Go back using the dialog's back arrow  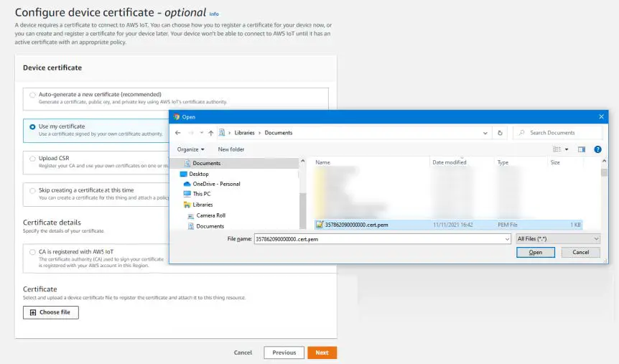pos(177,133)
